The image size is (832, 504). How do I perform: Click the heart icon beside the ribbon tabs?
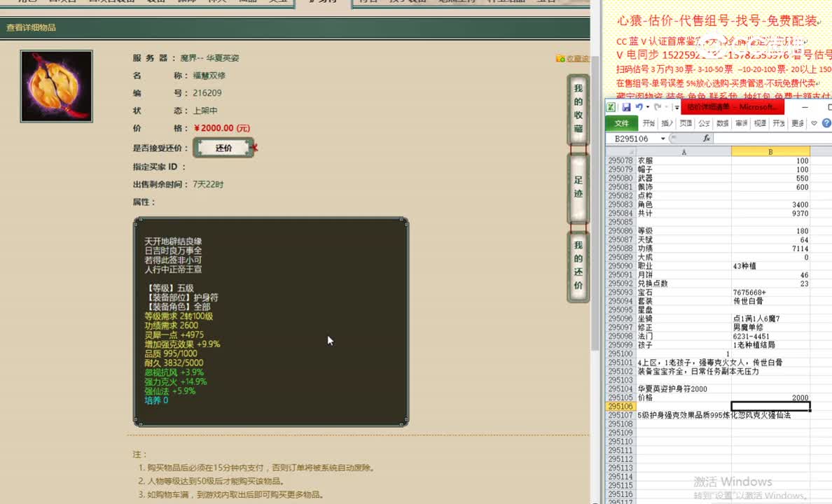coord(814,122)
